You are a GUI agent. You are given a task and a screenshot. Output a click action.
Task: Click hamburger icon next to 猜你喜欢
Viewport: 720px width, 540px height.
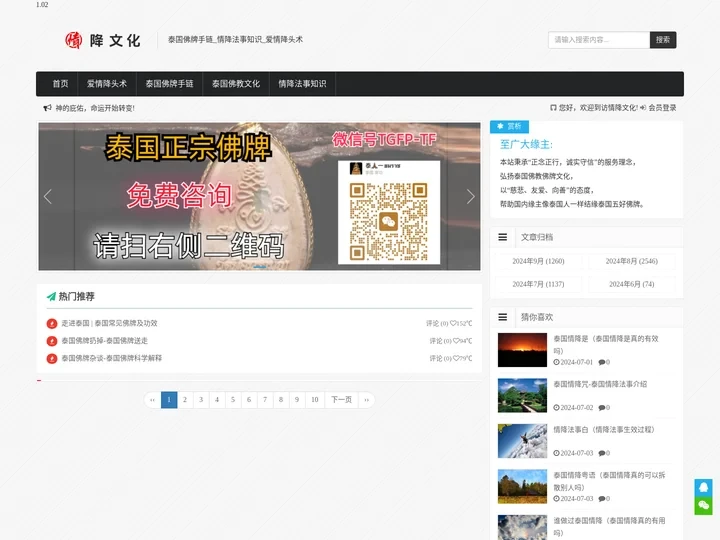[503, 317]
